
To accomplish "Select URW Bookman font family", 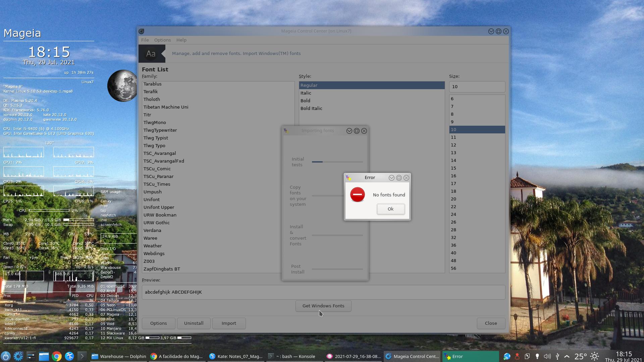I will coord(218,215).
